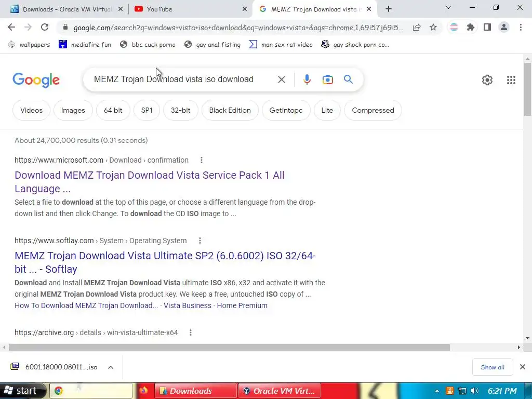532x399 pixels.
Task: Open the Extensions puzzle icon
Action: click(471, 27)
